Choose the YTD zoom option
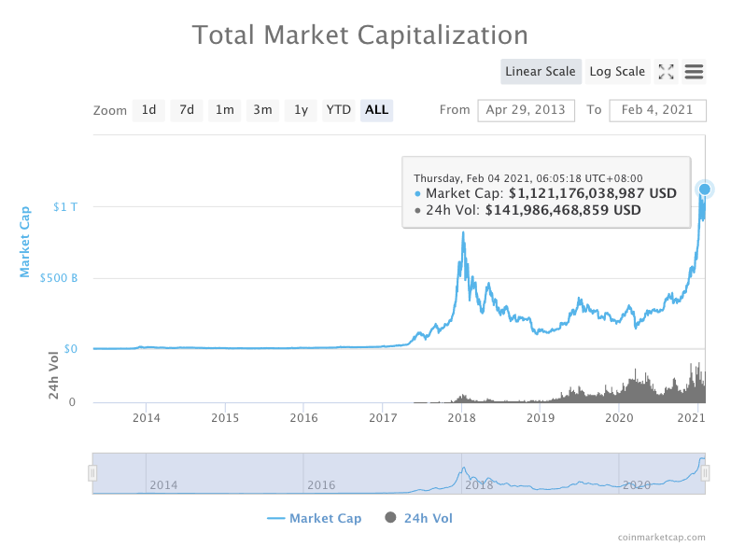The width and height of the screenshot is (731, 560). (338, 110)
